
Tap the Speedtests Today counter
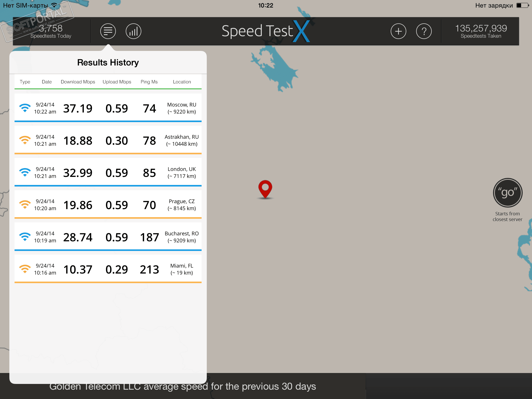click(x=51, y=31)
